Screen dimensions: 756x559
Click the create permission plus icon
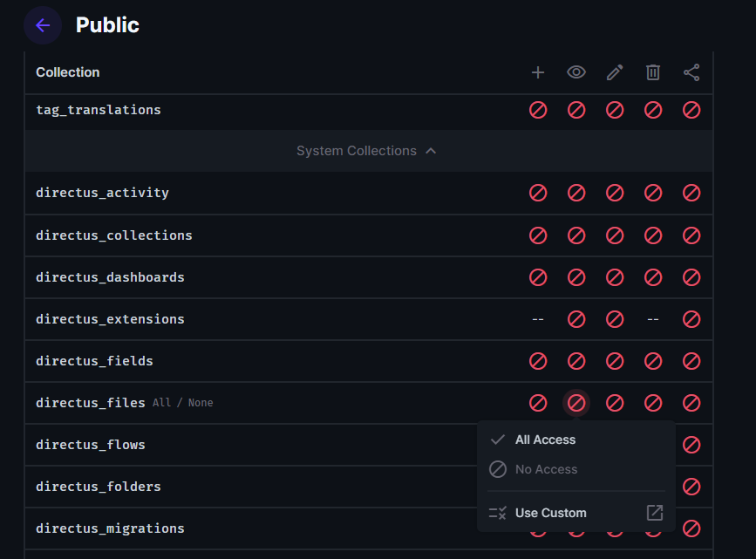point(538,72)
